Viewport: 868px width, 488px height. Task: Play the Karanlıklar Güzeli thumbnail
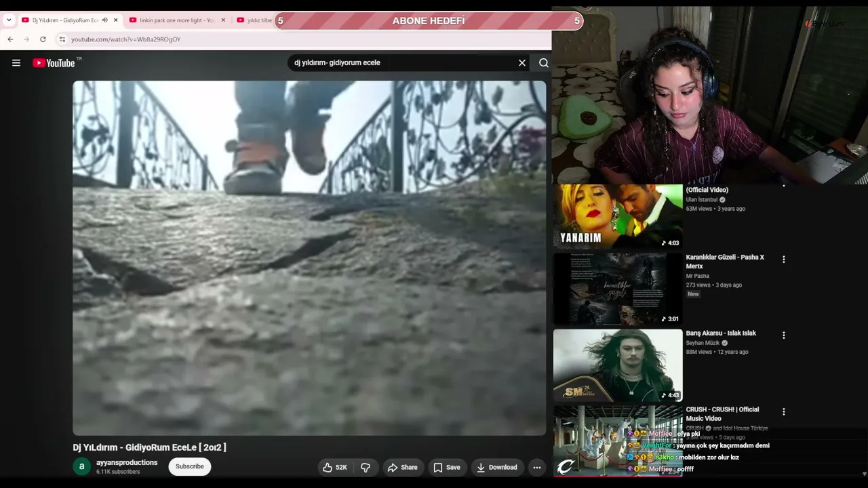[x=618, y=289]
